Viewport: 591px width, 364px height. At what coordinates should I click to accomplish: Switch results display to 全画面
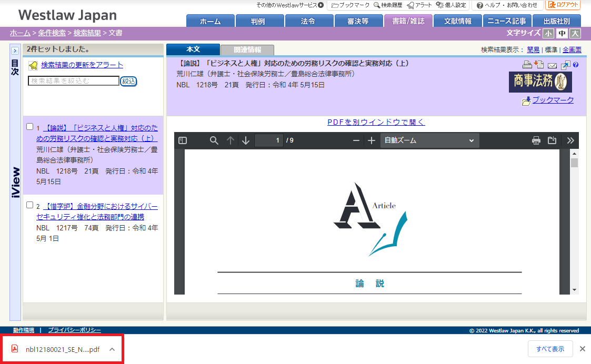tap(572, 50)
